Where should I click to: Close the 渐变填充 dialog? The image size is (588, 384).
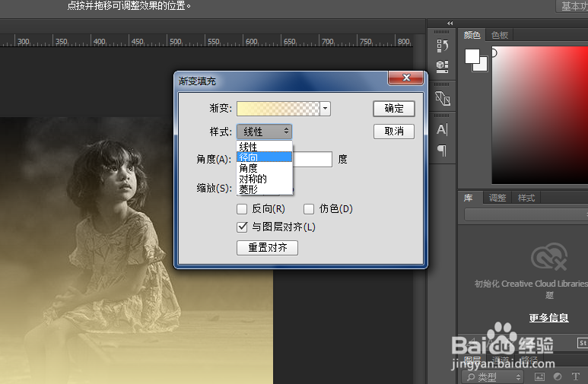click(x=406, y=78)
